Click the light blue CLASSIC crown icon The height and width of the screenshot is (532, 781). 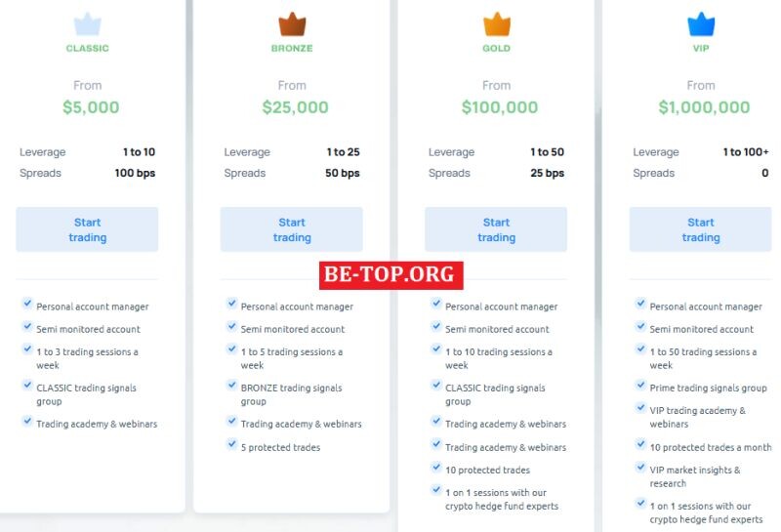pyautogui.click(x=88, y=24)
